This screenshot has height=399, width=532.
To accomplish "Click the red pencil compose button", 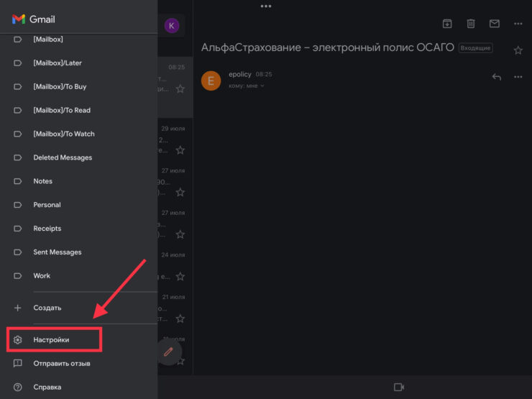I will pyautogui.click(x=169, y=352).
